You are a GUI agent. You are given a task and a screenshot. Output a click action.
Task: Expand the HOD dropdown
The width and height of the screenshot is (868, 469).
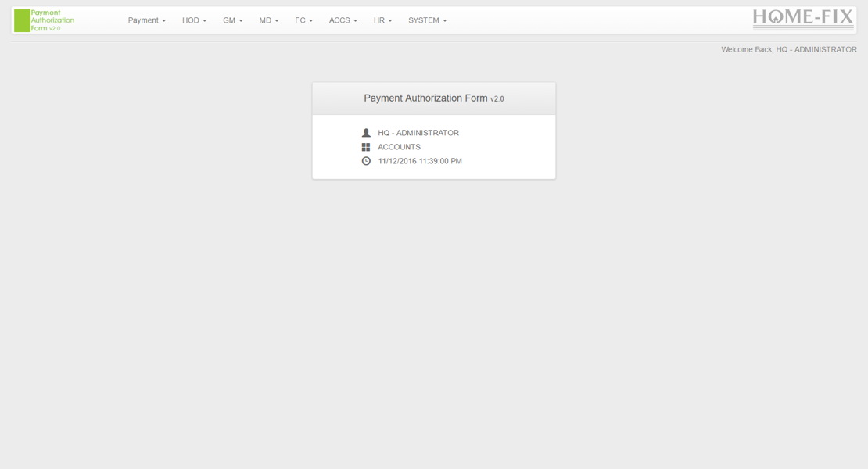192,20
